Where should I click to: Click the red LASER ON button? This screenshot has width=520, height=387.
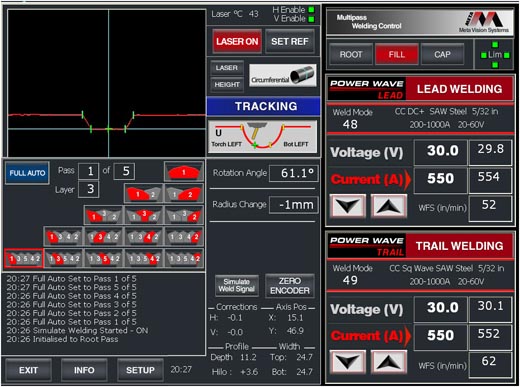(237, 41)
